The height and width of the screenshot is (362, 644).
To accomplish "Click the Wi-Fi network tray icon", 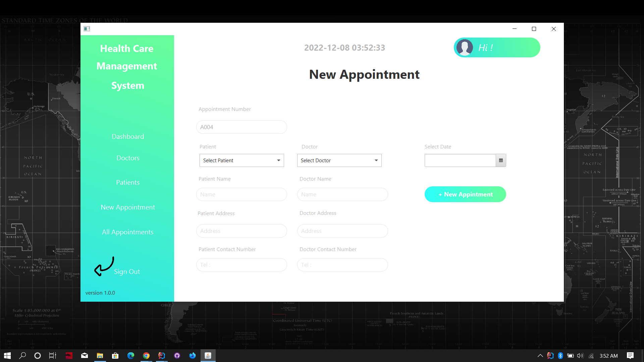I will (x=591, y=356).
